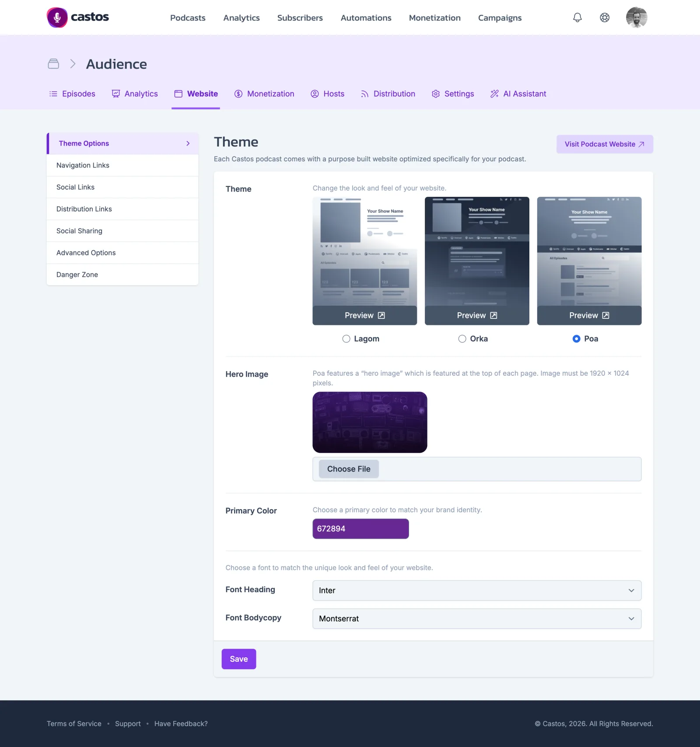
Task: Open the Font Heading dropdown
Action: [477, 590]
